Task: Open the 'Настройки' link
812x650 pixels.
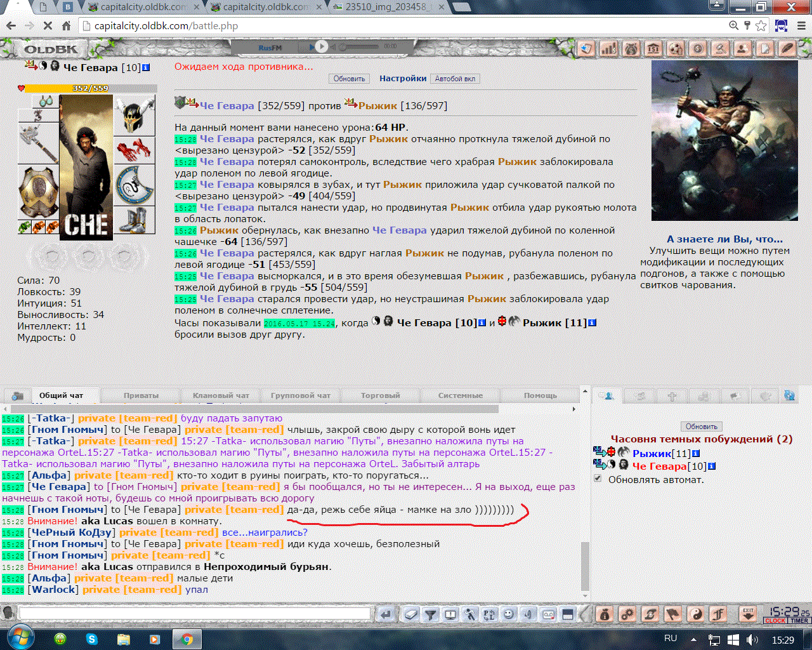Action: (x=403, y=79)
